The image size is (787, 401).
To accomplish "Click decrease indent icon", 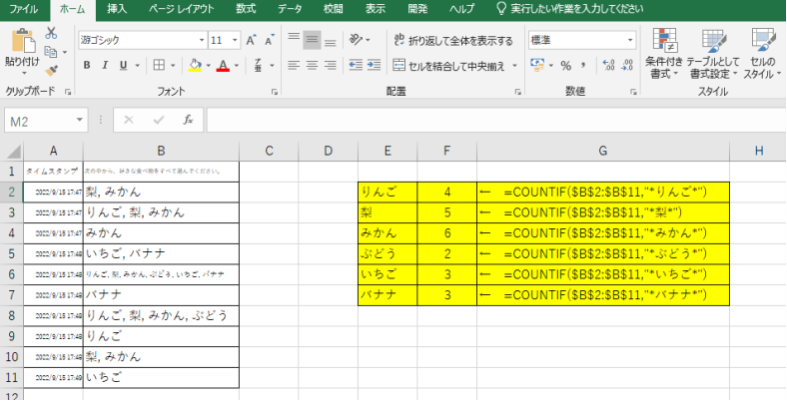I will (x=356, y=65).
